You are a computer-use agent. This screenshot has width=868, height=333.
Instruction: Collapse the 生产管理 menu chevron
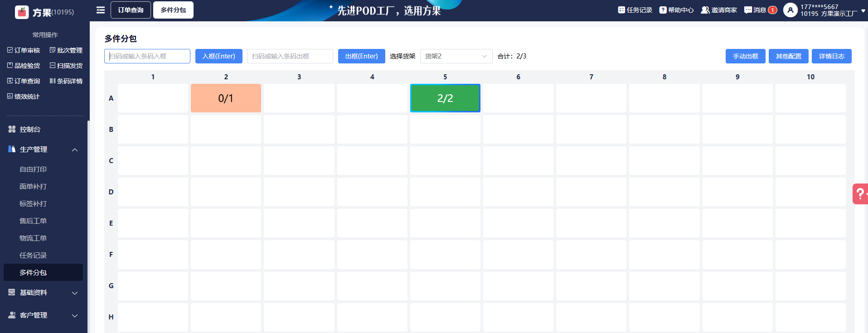(x=75, y=150)
